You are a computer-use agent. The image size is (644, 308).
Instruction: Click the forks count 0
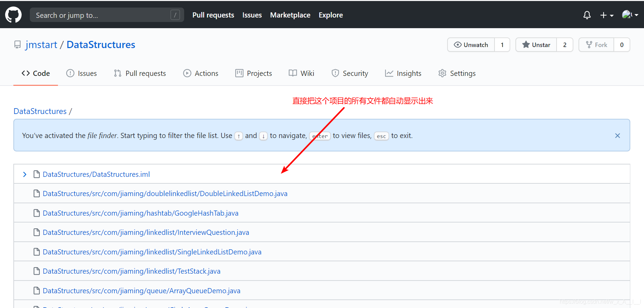click(x=622, y=45)
